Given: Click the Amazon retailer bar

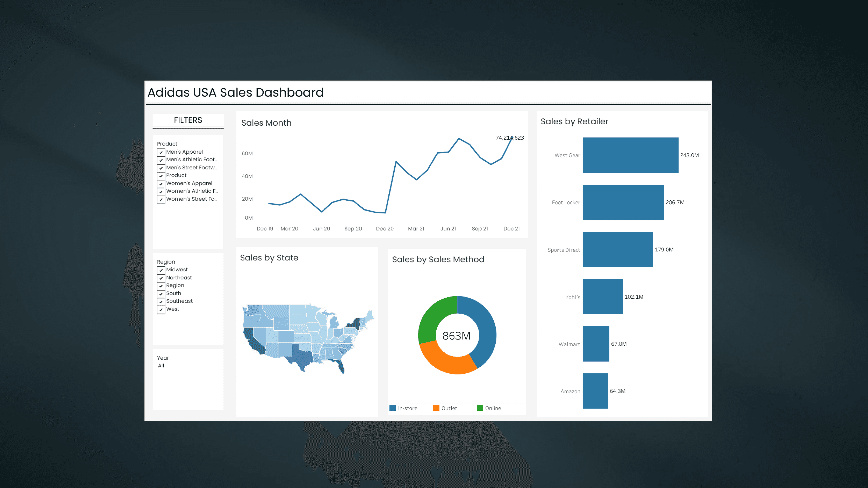Looking at the screenshot, I should [595, 391].
